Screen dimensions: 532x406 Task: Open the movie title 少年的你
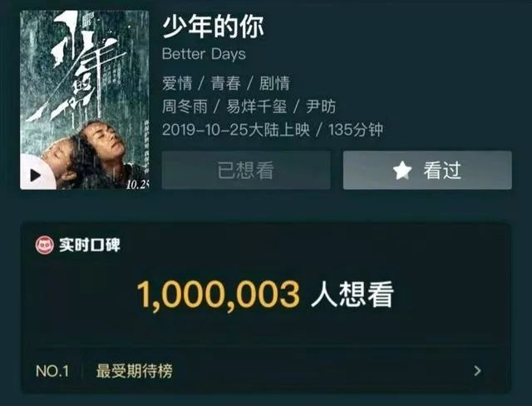click(213, 27)
